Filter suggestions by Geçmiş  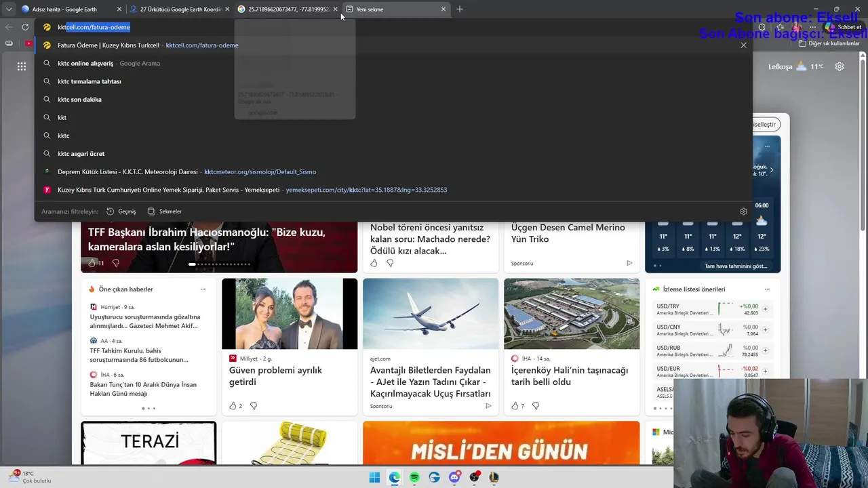pyautogui.click(x=121, y=211)
